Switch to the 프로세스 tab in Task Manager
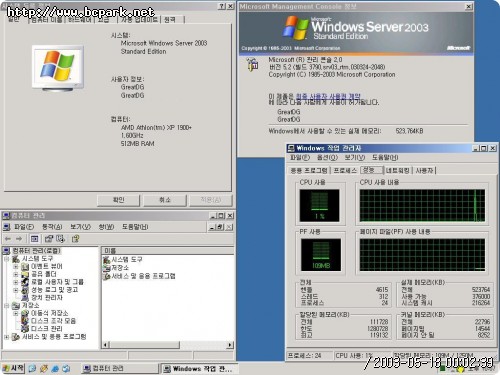500x375 pixels. [x=345, y=171]
